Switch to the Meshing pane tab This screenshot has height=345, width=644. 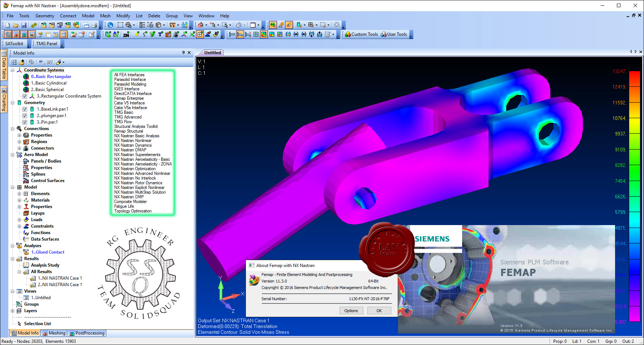54,333
